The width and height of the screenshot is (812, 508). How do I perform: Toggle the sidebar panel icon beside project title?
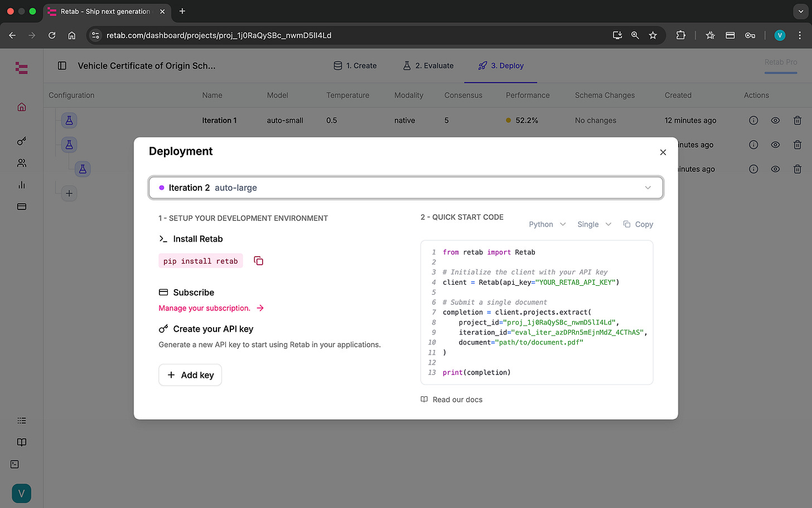62,66
